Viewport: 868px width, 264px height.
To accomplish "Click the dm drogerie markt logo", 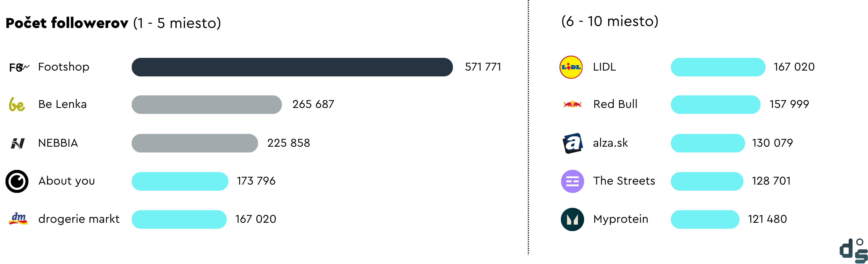I will [x=18, y=218].
